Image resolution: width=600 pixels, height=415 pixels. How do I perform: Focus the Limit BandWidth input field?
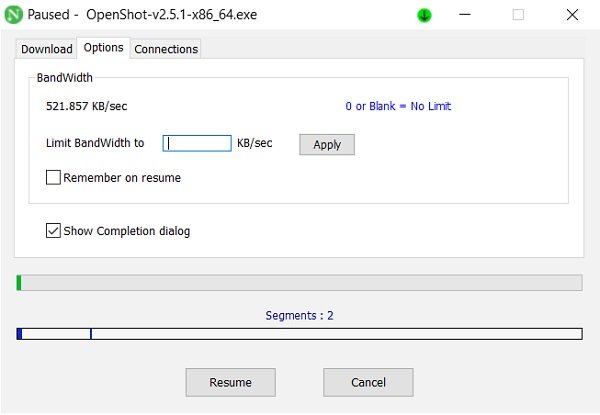197,143
